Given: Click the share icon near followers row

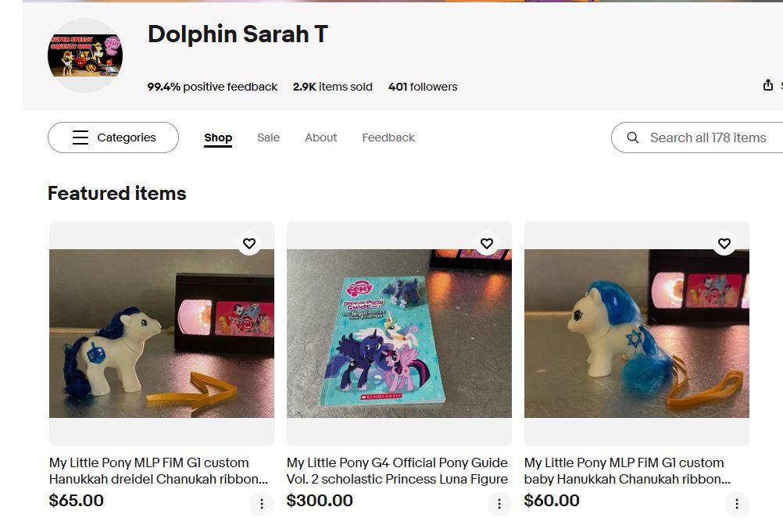Looking at the screenshot, I should click(768, 85).
